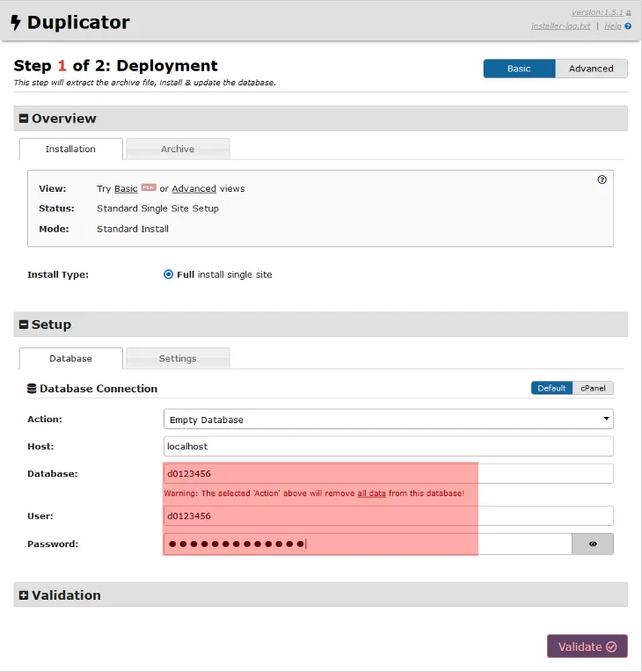Open the Help question mark icon
The image size is (642, 672).
click(628, 26)
